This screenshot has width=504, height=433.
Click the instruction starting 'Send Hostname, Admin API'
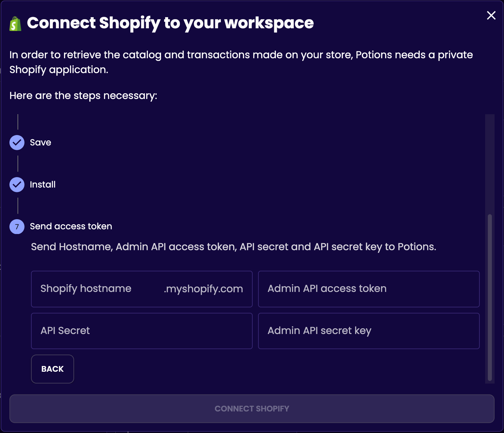point(233,247)
